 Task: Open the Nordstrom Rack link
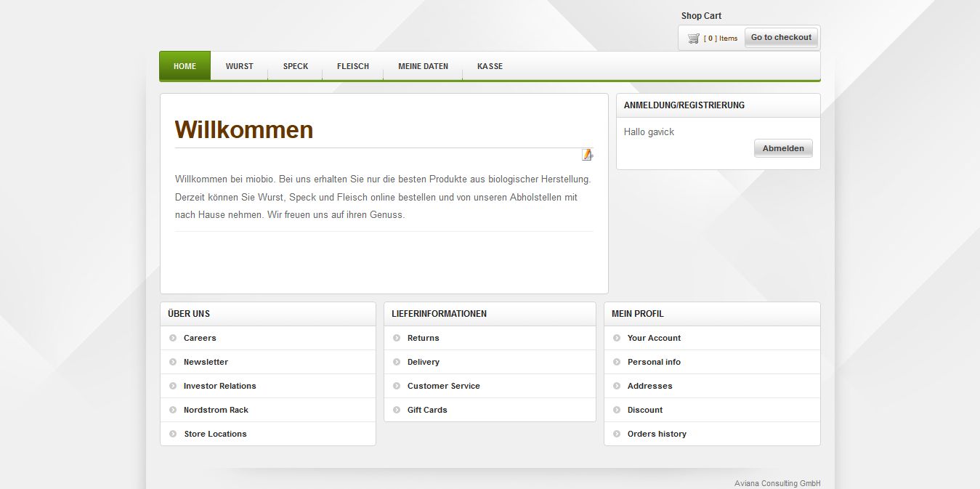pyautogui.click(x=216, y=410)
